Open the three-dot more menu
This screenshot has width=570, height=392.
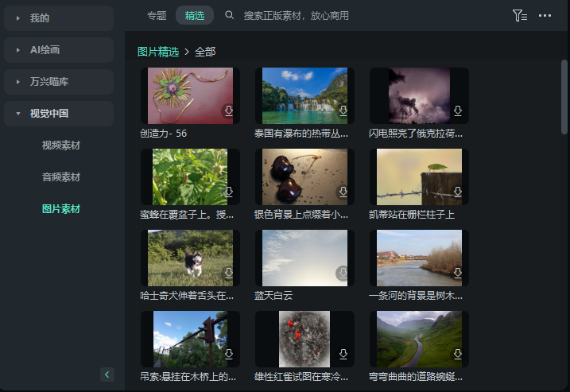[545, 16]
